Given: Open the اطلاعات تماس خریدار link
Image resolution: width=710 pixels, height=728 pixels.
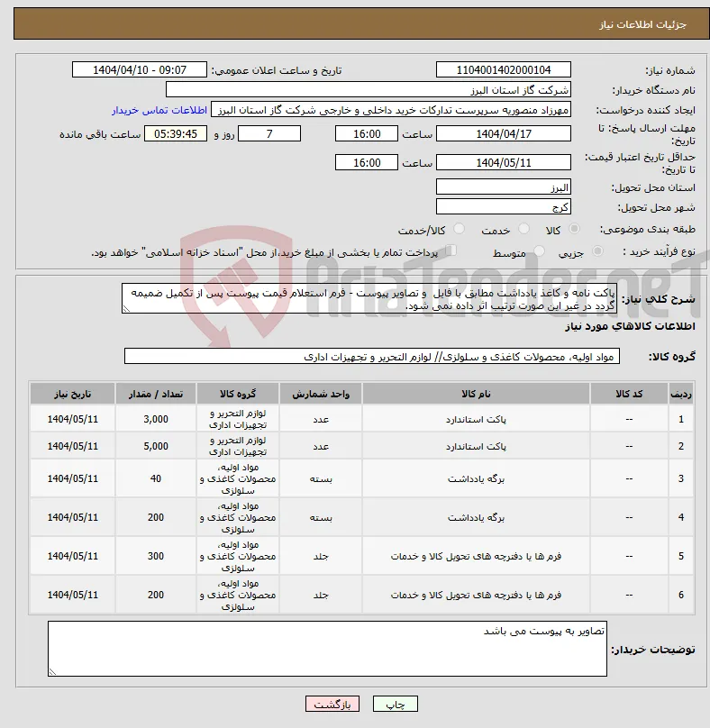Looking at the screenshot, I should 159,110.
